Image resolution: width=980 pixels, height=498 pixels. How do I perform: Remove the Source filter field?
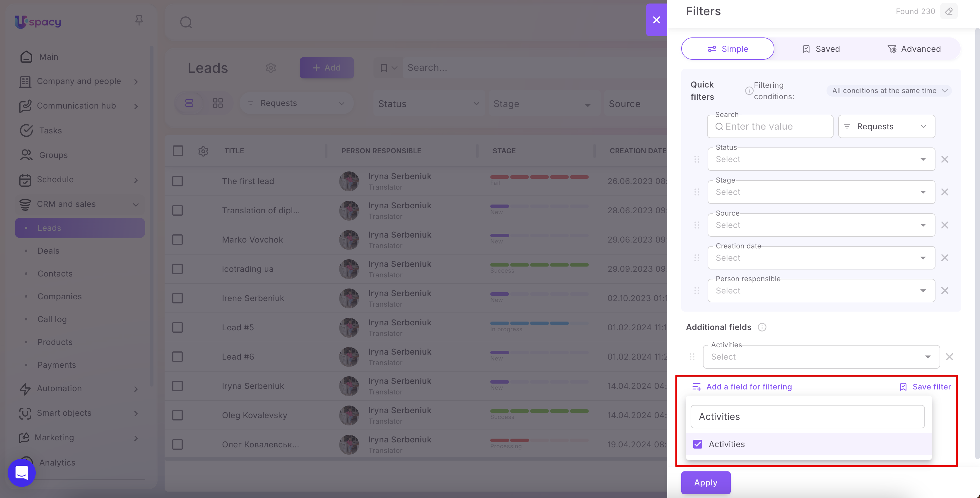coord(945,225)
